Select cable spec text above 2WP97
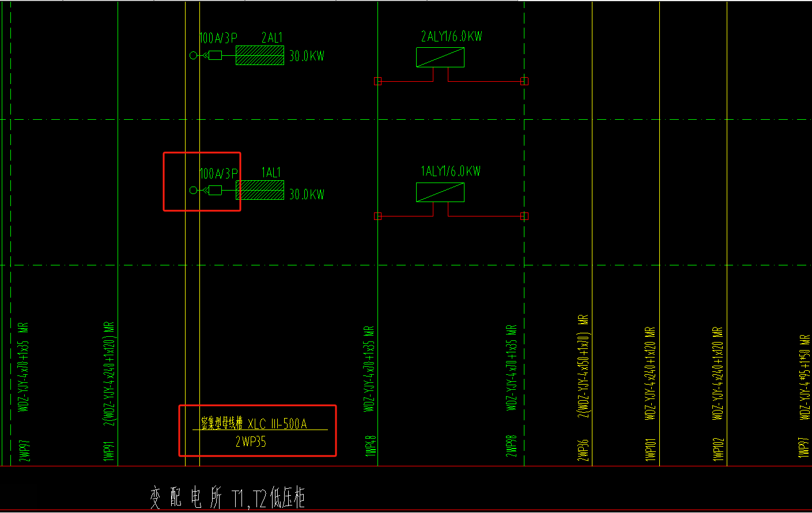The width and height of the screenshot is (812, 513). coord(23,367)
